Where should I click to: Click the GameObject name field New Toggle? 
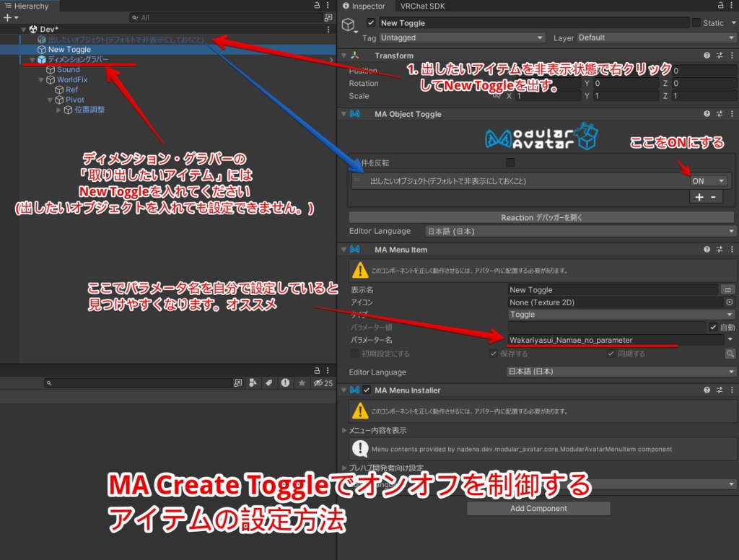pos(533,22)
